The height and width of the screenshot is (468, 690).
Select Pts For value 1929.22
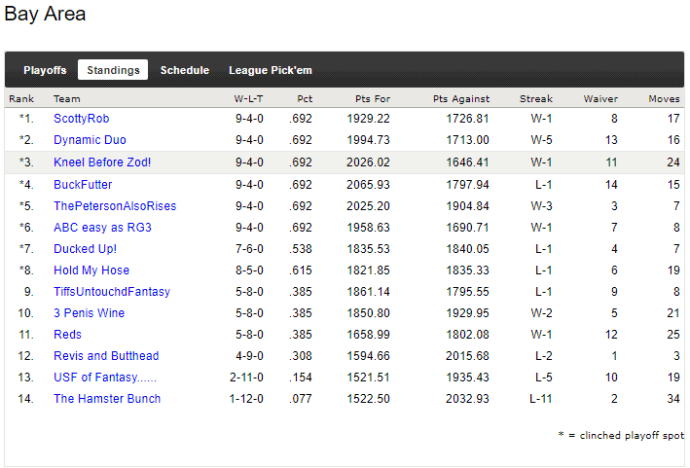coord(368,119)
